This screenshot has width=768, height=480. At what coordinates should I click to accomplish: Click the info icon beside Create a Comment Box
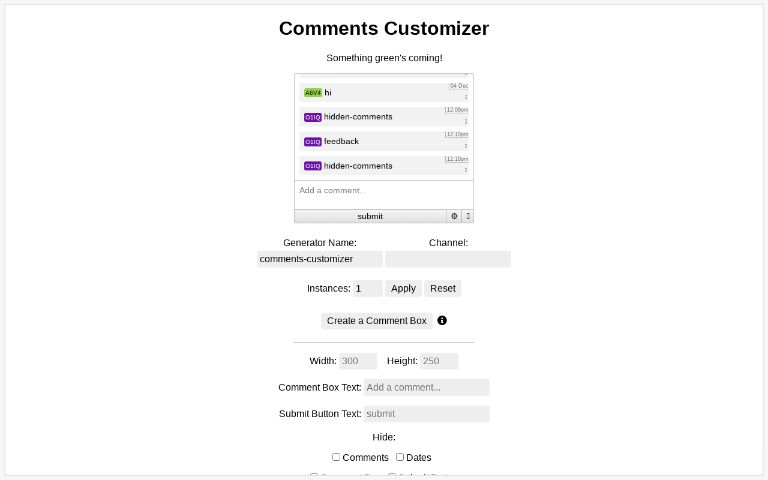(x=442, y=321)
